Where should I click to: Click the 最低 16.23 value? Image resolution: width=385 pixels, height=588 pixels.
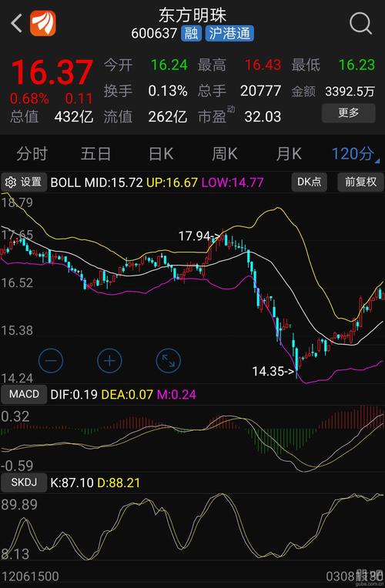pos(357,65)
